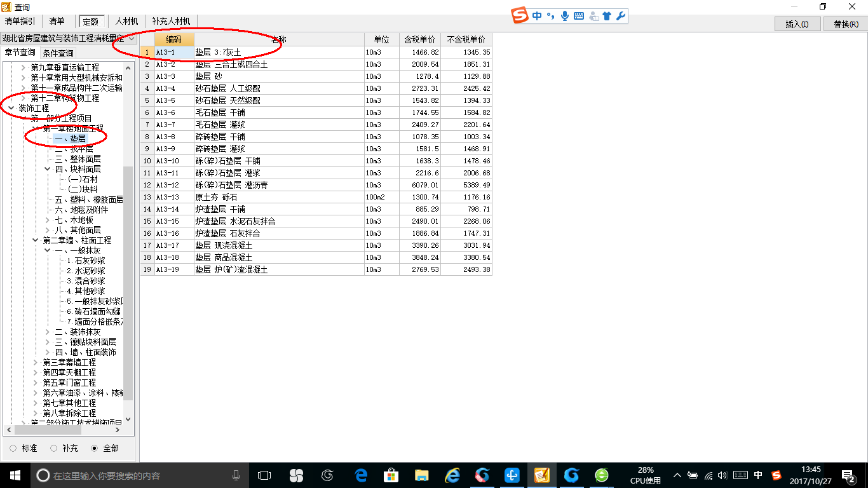
Task: Open the 湖北省房屋建筑 quota library dropdown
Action: pos(132,39)
